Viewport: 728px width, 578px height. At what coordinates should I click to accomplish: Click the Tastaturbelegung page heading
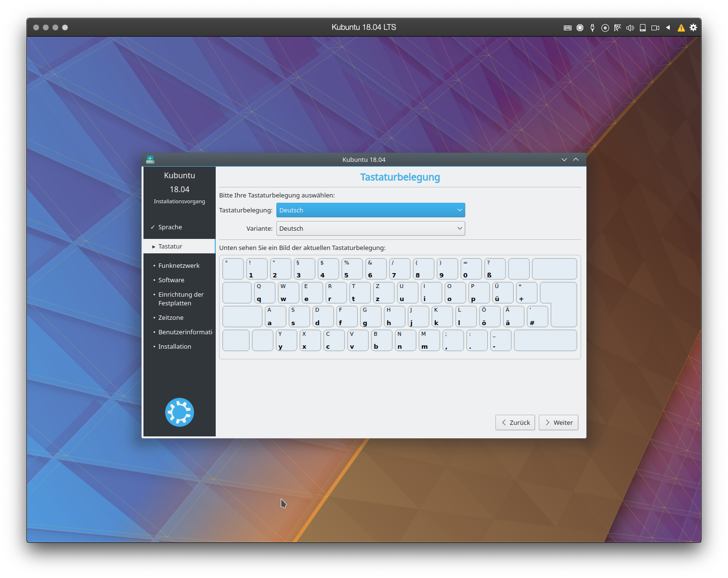pyautogui.click(x=400, y=177)
